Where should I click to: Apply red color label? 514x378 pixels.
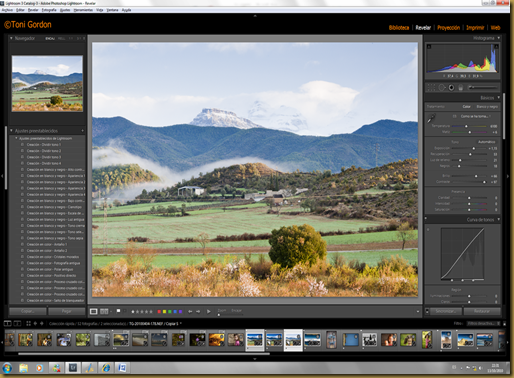[159, 312]
